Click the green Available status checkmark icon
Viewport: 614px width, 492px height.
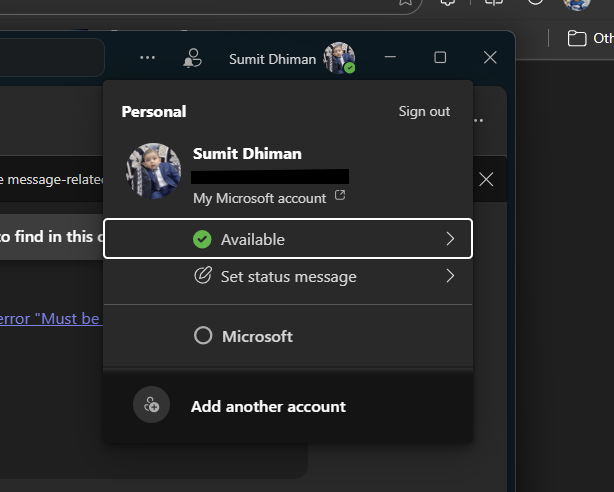[202, 239]
